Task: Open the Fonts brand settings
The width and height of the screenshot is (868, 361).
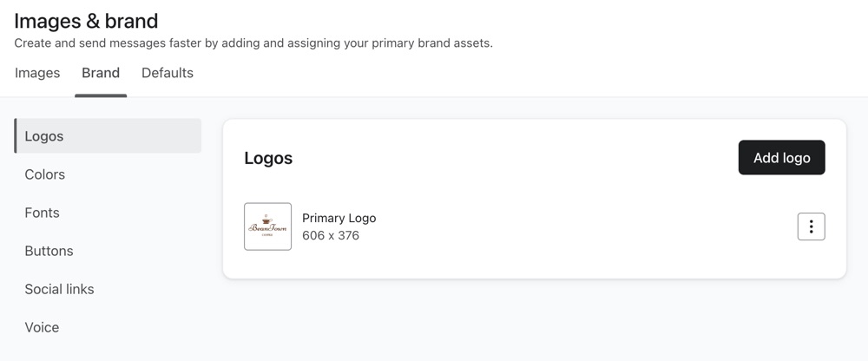Action: pos(43,213)
